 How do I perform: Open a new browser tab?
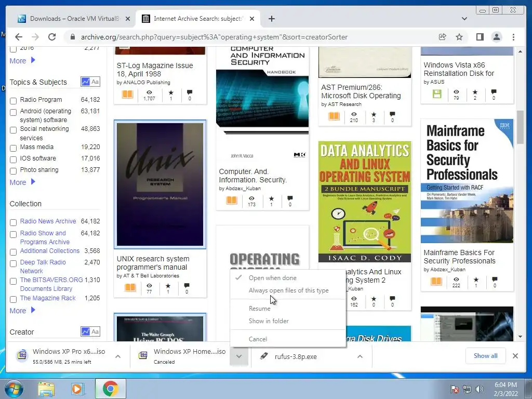(x=271, y=19)
